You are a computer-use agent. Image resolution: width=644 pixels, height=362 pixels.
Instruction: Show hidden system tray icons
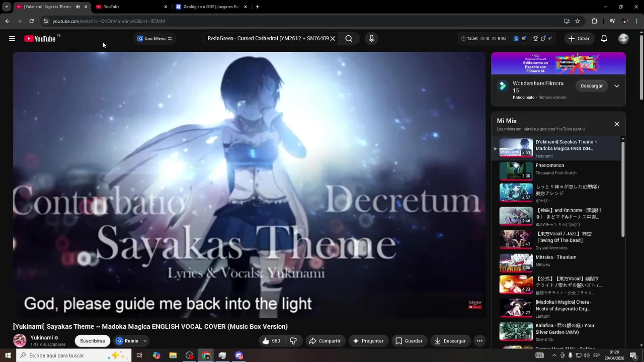coord(554,355)
